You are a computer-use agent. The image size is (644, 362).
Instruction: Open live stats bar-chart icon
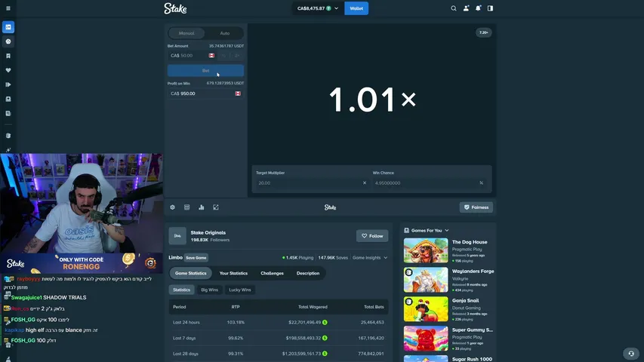point(202,207)
